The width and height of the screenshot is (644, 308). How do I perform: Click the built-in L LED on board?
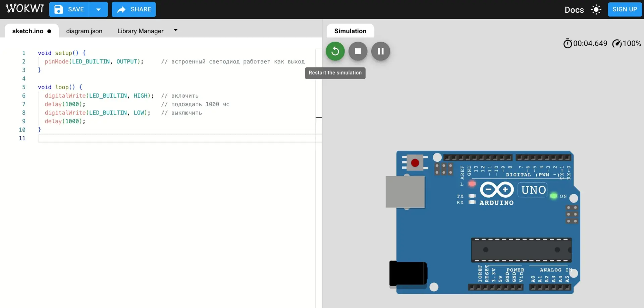[x=472, y=184]
